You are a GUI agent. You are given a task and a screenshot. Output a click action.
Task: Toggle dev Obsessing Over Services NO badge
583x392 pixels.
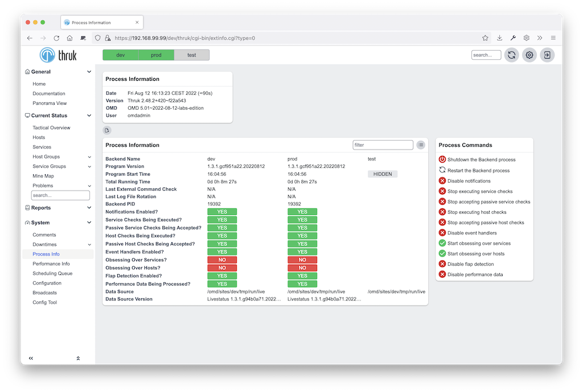coord(222,260)
